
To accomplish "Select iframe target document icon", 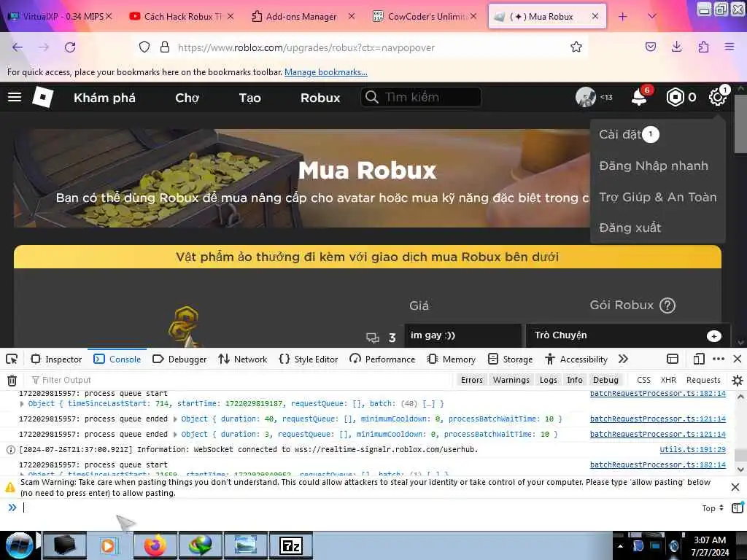I will pyautogui.click(x=672, y=359).
